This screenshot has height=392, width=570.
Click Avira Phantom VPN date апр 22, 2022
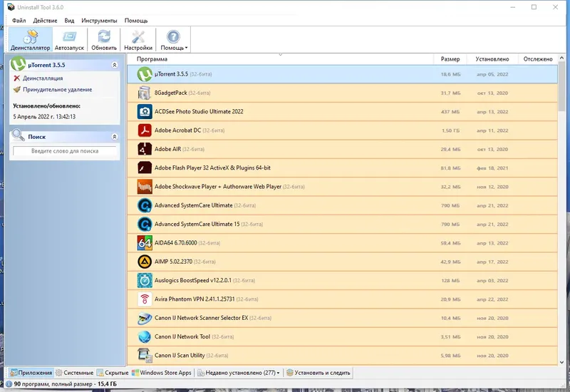(x=492, y=299)
